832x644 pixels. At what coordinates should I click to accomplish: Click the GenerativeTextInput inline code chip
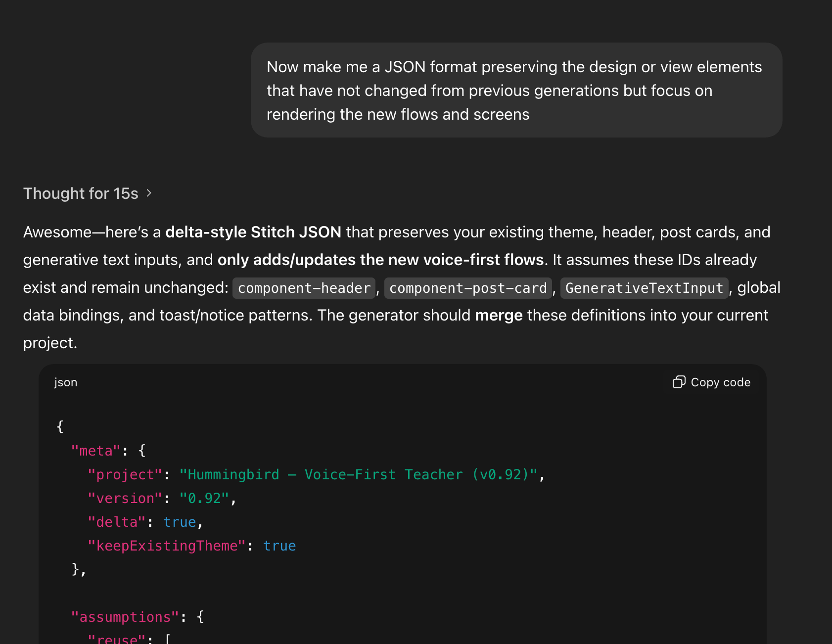[x=644, y=288]
